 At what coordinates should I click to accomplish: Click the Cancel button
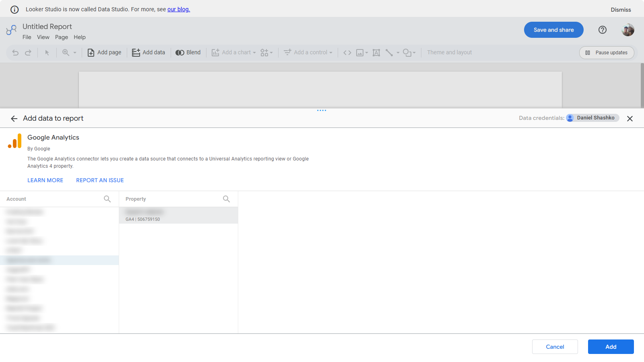click(x=555, y=347)
